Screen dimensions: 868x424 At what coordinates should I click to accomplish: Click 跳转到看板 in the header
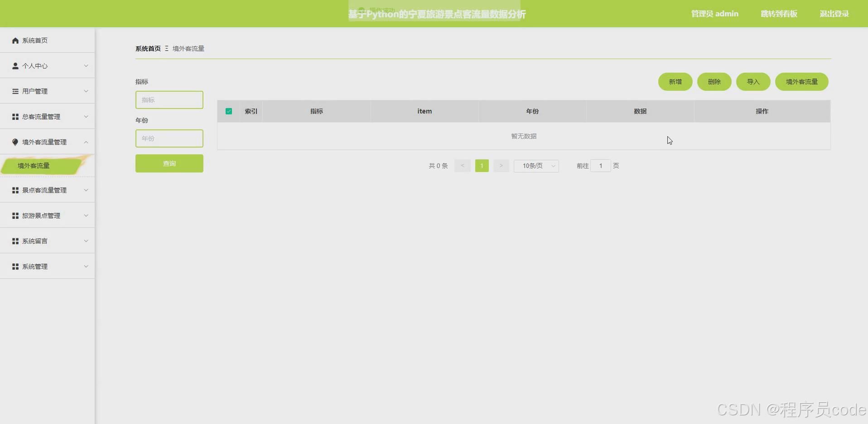pos(779,14)
